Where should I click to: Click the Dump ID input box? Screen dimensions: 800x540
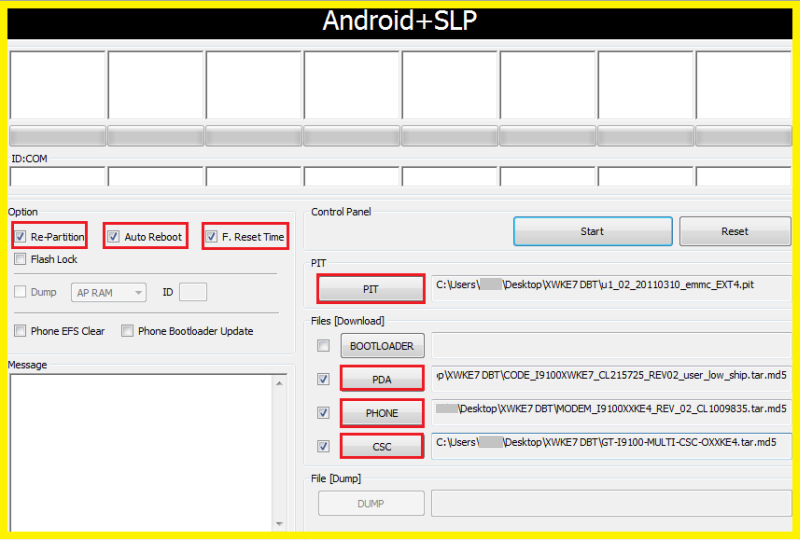pos(193,292)
